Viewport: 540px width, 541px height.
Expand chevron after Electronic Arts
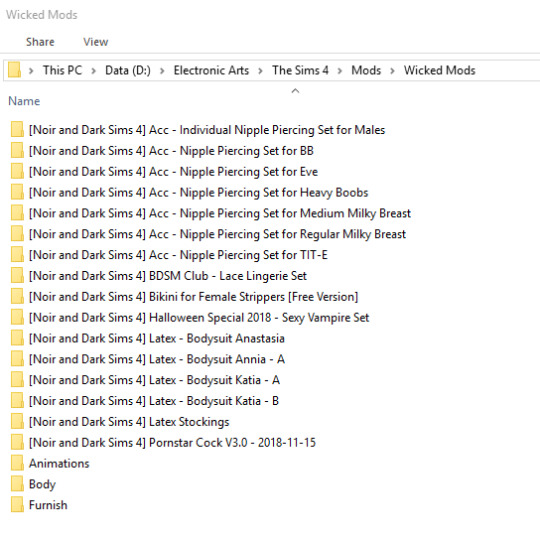click(261, 71)
